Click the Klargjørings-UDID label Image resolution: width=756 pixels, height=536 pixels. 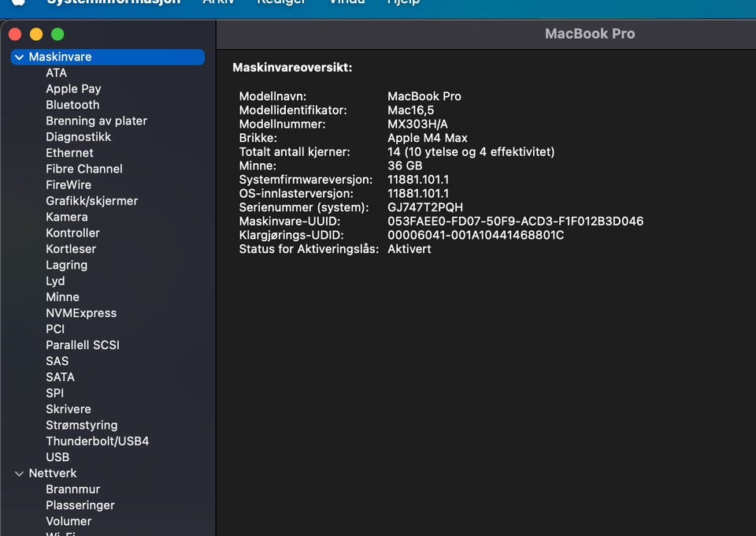[x=291, y=236]
